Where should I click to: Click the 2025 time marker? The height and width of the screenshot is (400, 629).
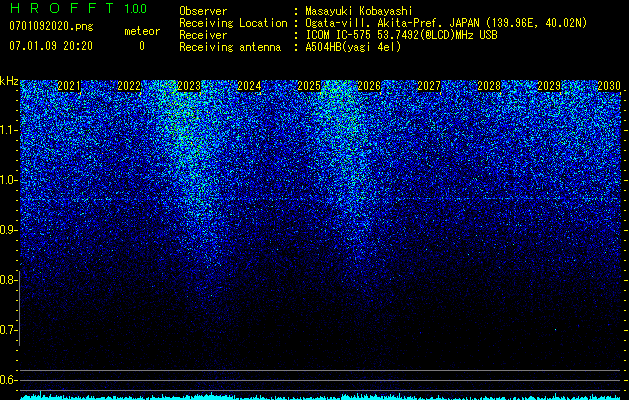(309, 86)
